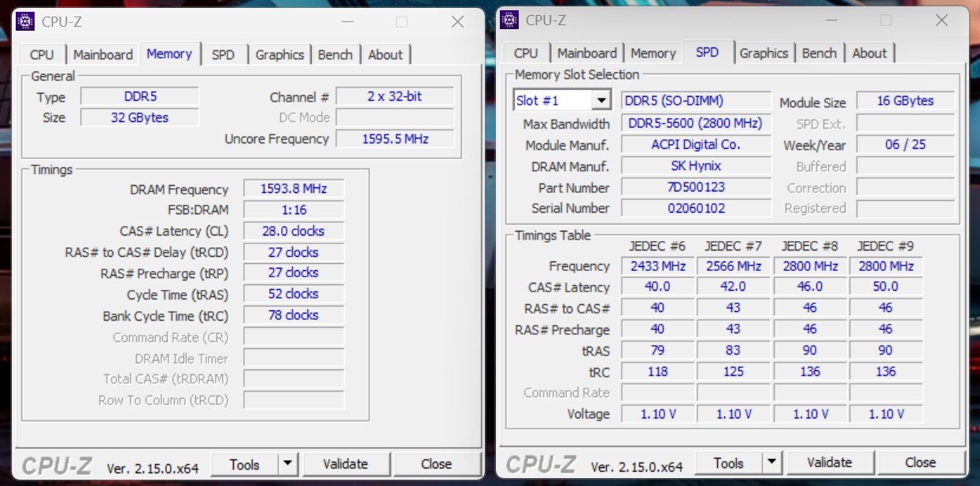Click the CAS# Latency value 28.0 clocks
Image resolution: width=980 pixels, height=486 pixels.
click(294, 231)
